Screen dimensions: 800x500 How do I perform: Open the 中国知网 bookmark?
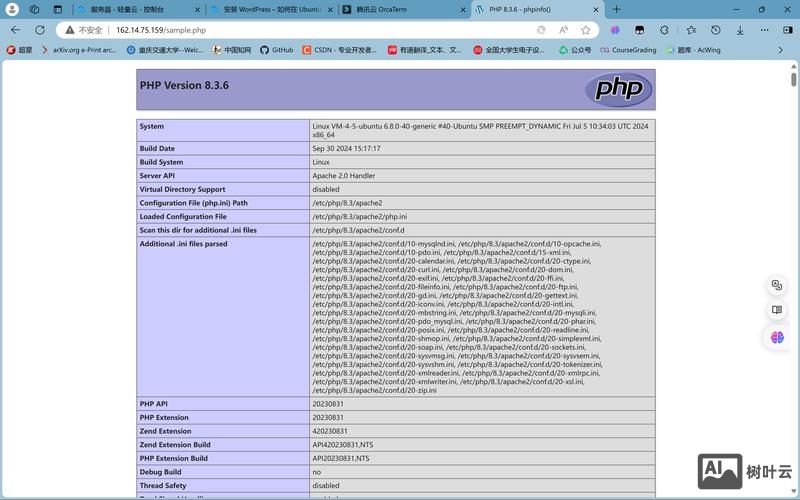click(x=231, y=50)
